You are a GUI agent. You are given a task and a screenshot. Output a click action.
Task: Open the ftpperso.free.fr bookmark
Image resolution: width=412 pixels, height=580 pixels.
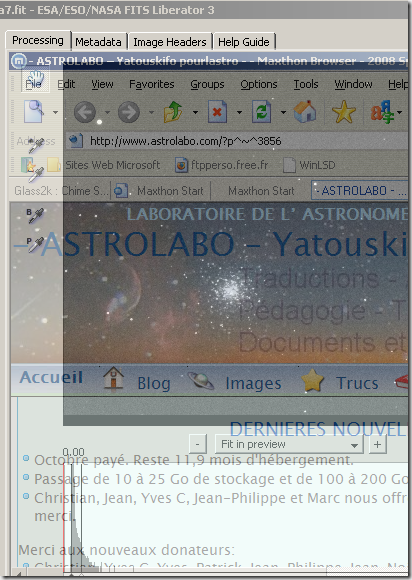(x=230, y=165)
